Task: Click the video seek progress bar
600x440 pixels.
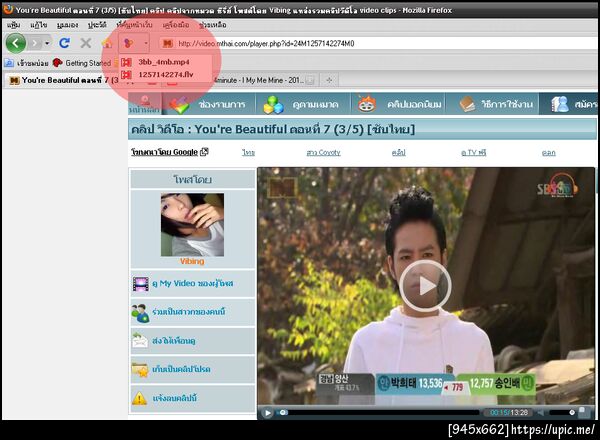Action: (x=380, y=412)
